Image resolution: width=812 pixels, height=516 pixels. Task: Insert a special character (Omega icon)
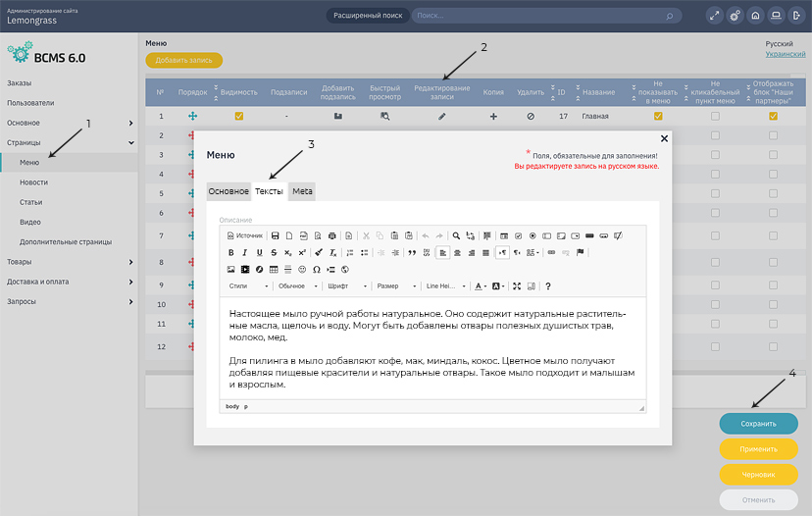tap(317, 270)
